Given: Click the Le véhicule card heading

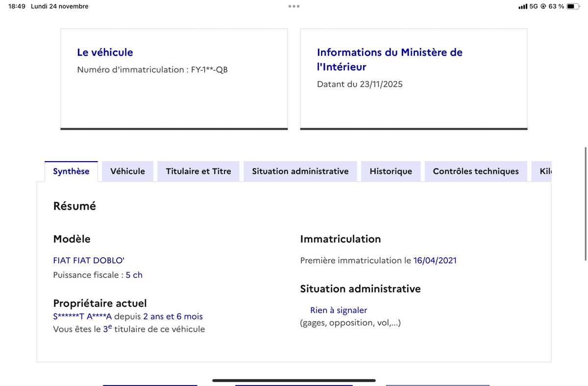Looking at the screenshot, I should [105, 52].
